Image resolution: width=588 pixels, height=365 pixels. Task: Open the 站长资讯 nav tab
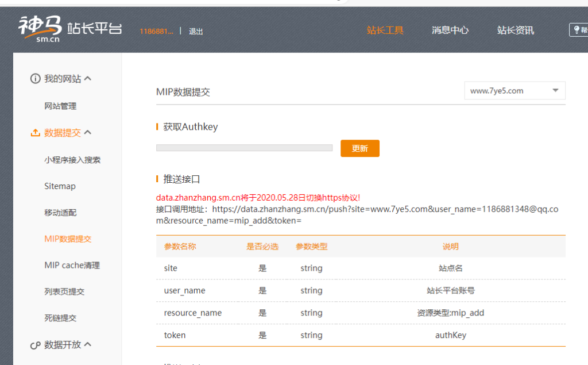coord(515,30)
